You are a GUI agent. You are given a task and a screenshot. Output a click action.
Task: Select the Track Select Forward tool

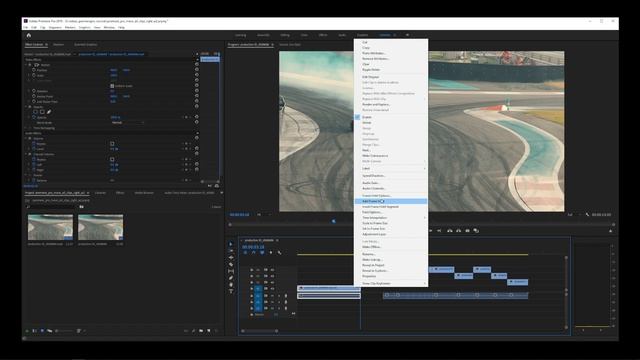tap(231, 251)
